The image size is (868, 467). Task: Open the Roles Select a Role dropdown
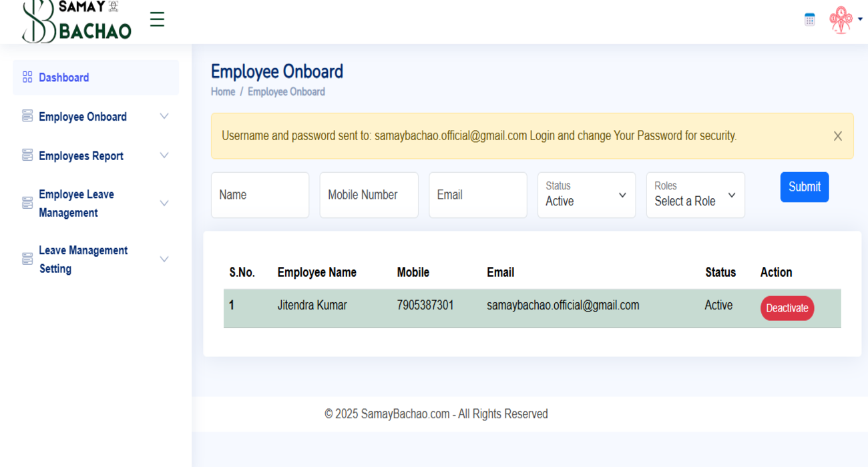[695, 195]
